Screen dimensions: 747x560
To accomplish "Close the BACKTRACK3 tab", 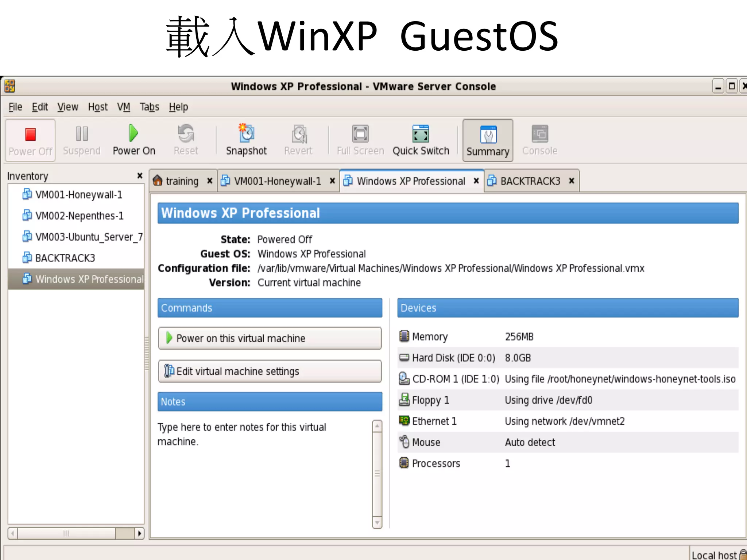I will coord(572,180).
